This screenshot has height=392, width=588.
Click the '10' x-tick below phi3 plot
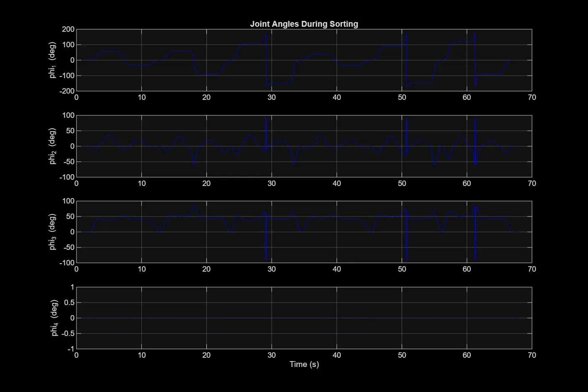(x=142, y=269)
